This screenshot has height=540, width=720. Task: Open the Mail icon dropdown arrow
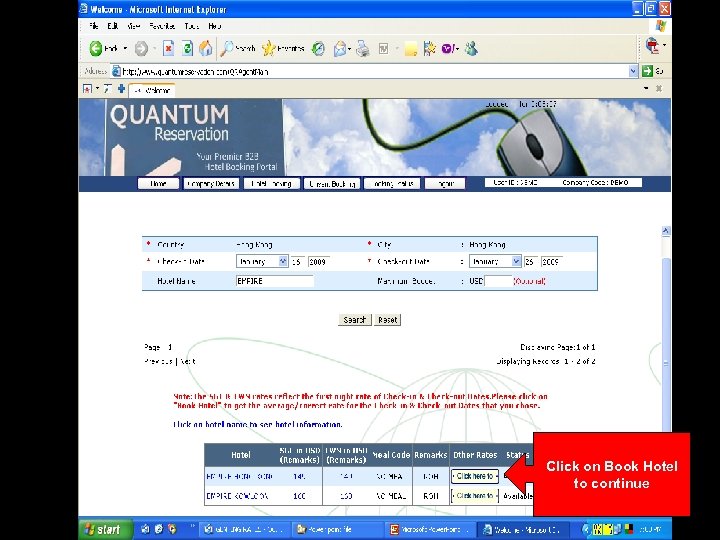tap(350, 49)
